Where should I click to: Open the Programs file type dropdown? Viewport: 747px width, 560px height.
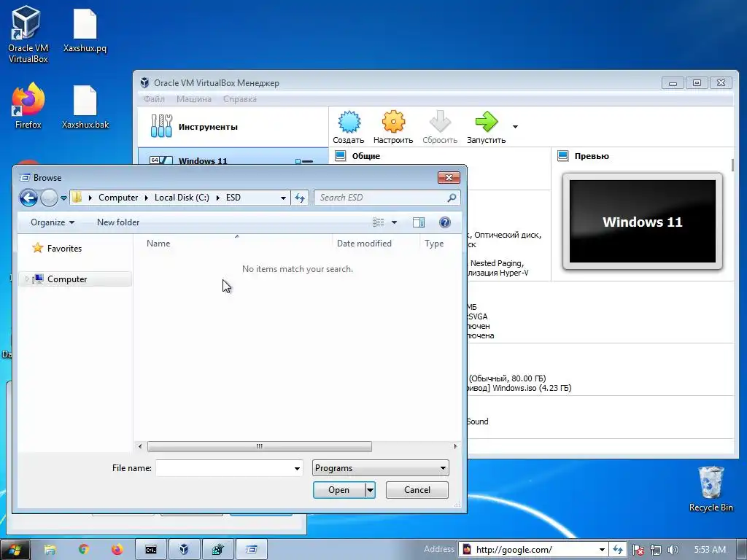(380, 468)
